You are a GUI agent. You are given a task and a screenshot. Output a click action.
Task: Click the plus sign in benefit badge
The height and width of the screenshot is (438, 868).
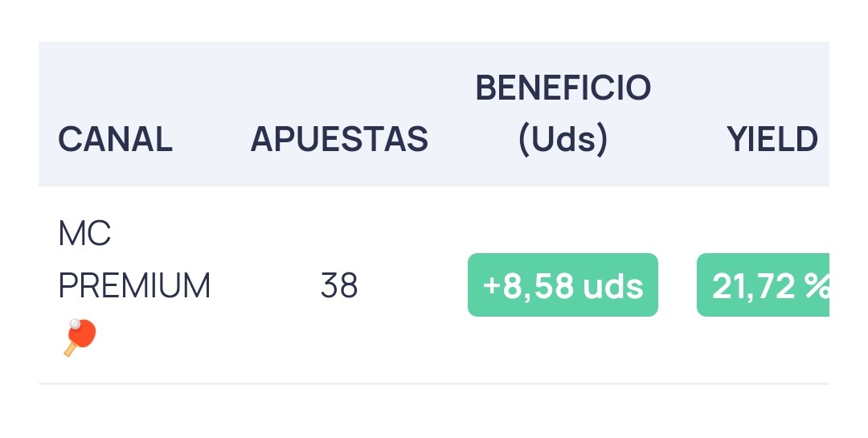coord(491,286)
